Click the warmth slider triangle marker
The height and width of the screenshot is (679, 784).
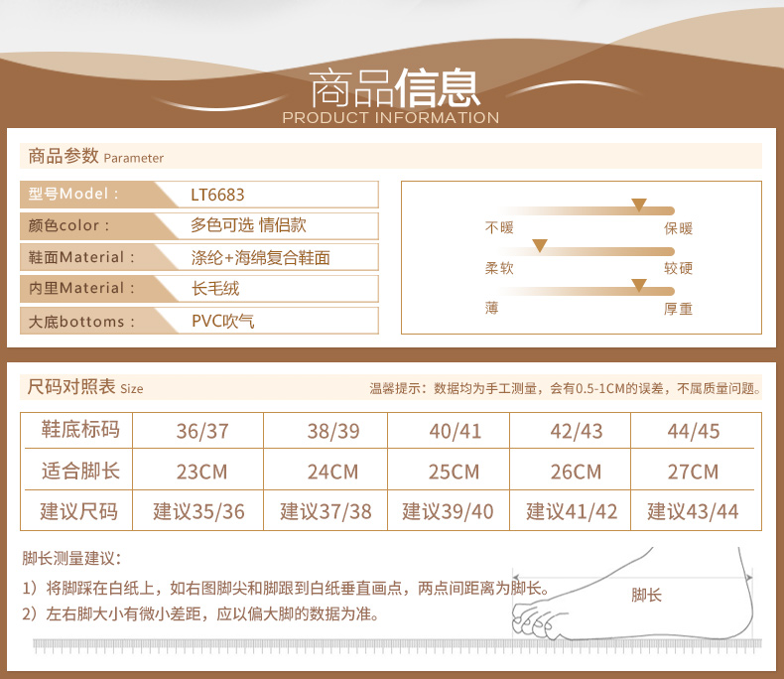tap(638, 204)
